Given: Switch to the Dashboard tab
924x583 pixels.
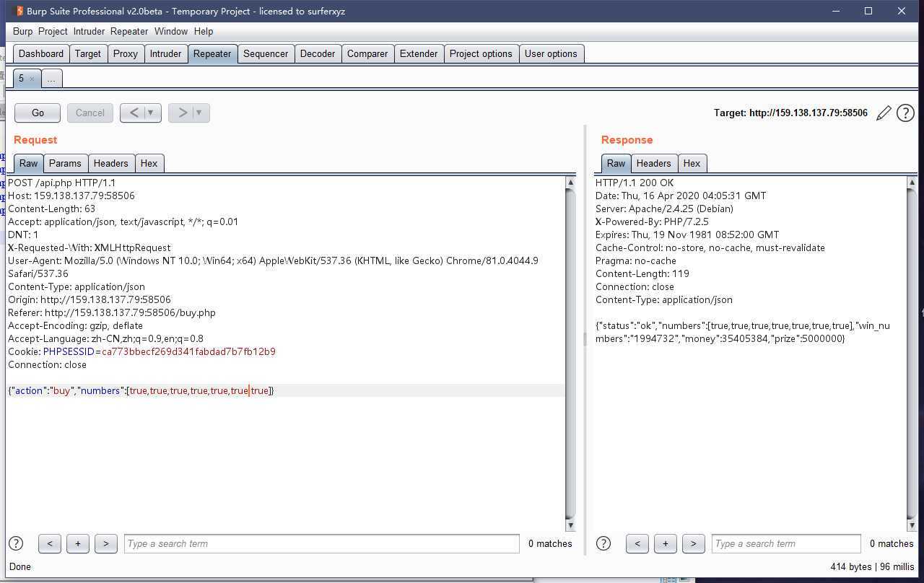Looking at the screenshot, I should (x=41, y=53).
